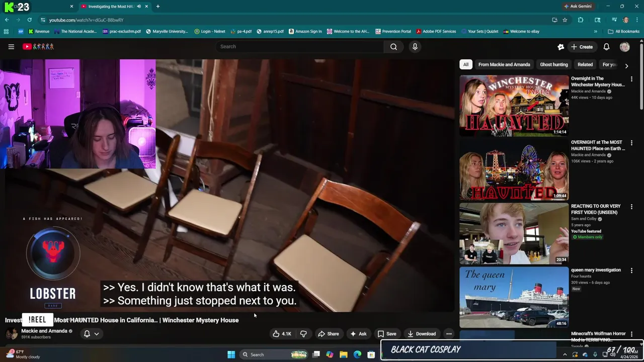Show hidden system tray icons
The height and width of the screenshot is (362, 644).
[565, 354]
